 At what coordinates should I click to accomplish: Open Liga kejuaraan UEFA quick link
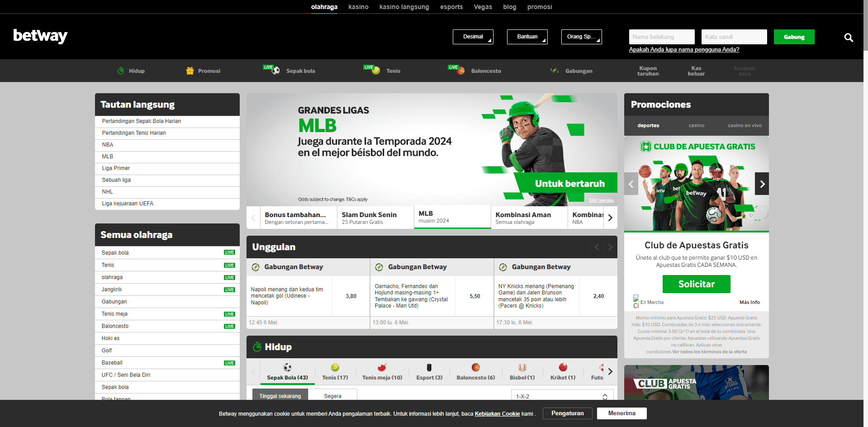[x=167, y=204]
